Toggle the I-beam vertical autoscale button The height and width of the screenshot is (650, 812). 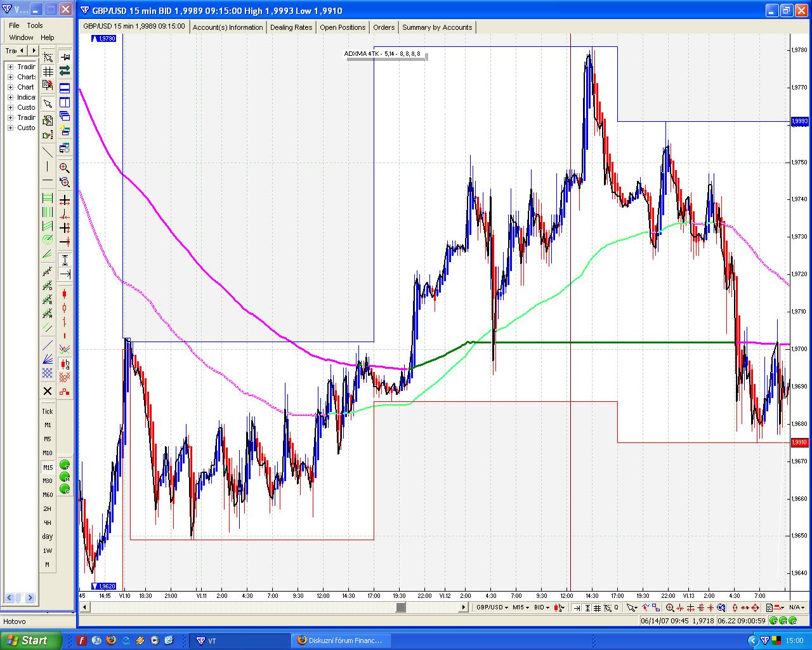pos(65,260)
